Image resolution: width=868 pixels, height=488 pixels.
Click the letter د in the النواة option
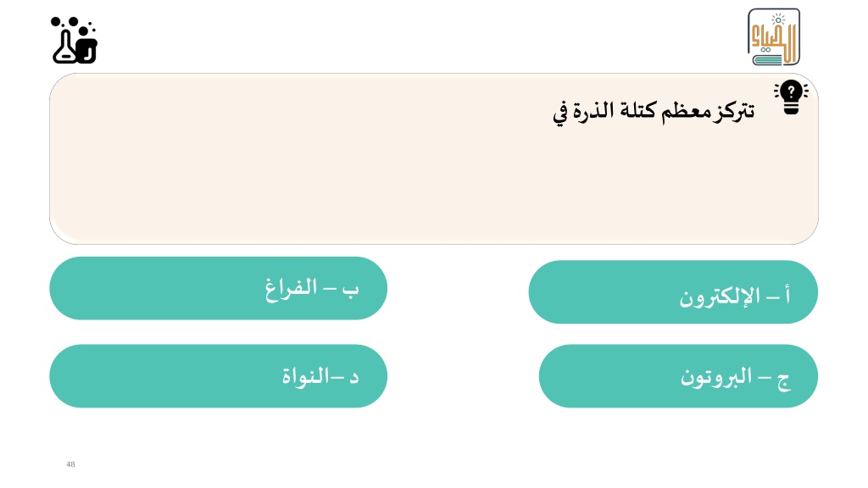(x=353, y=379)
